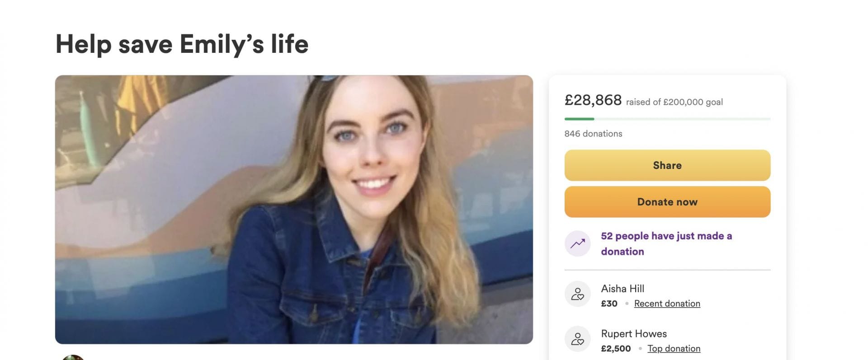Click the green fundraising progress bar
This screenshot has width=868, height=360.
[579, 119]
